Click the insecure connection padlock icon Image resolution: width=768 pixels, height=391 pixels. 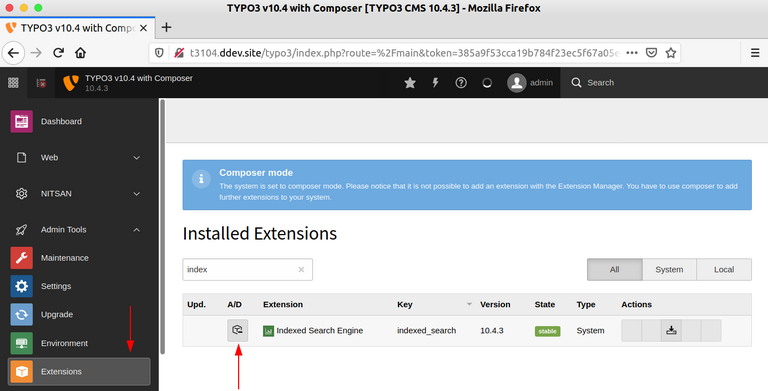[180, 53]
